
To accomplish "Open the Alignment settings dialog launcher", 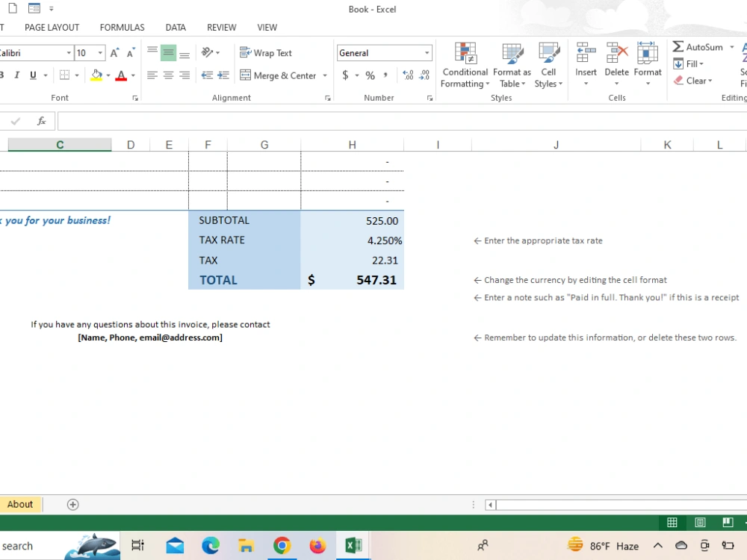I will point(328,98).
